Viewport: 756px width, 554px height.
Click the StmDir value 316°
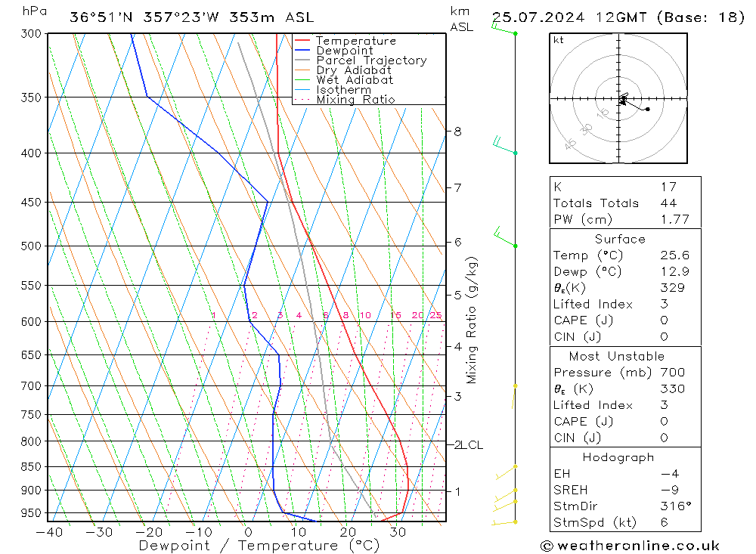coord(675,506)
